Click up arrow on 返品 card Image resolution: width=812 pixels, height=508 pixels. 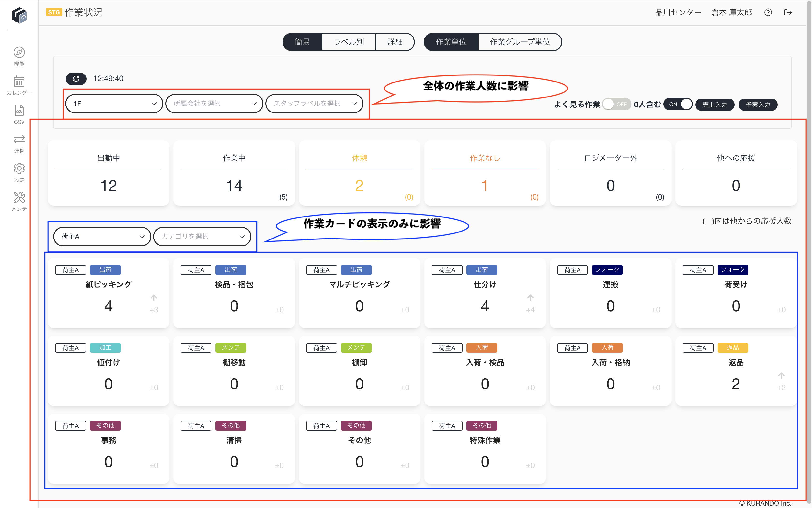[781, 376]
